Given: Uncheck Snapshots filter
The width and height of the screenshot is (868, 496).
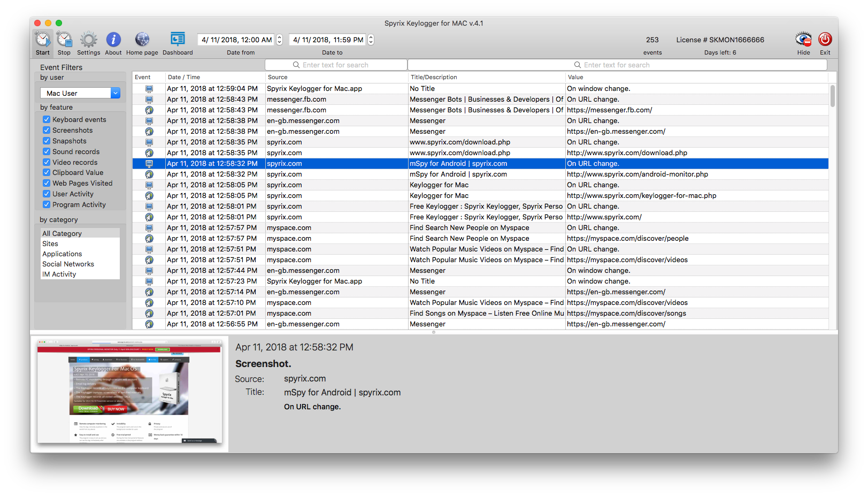Looking at the screenshot, I should [x=47, y=141].
